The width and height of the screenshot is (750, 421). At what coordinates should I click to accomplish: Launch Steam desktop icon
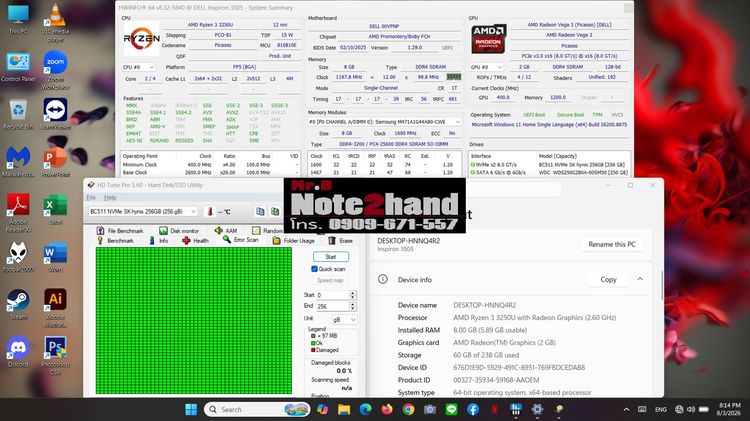[x=18, y=304]
